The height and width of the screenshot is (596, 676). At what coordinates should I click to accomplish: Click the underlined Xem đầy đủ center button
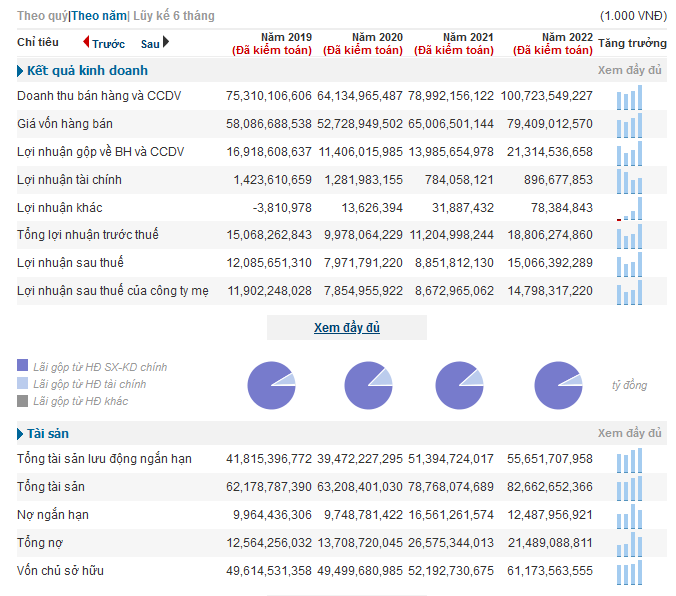[347, 328]
